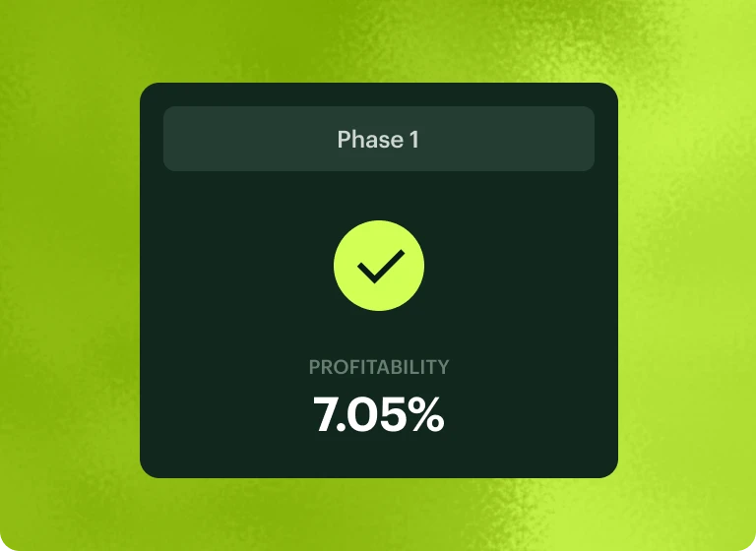Click the word Phase in header
Viewport: 756px width, 551px height.
(370, 140)
